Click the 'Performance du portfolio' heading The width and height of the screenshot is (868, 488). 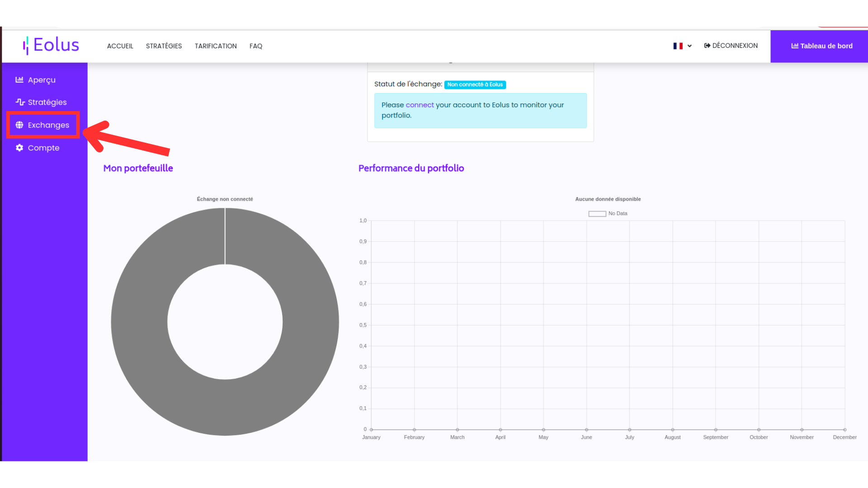(x=411, y=168)
